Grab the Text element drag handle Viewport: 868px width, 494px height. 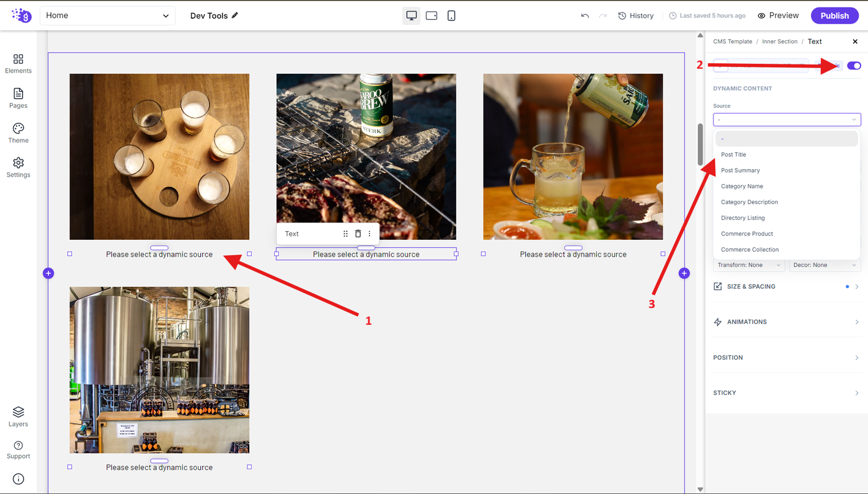point(345,234)
